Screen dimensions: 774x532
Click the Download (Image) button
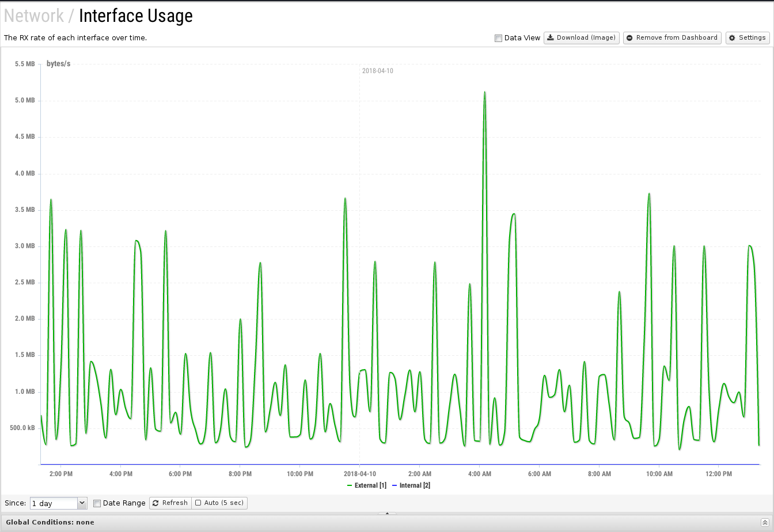(x=582, y=38)
